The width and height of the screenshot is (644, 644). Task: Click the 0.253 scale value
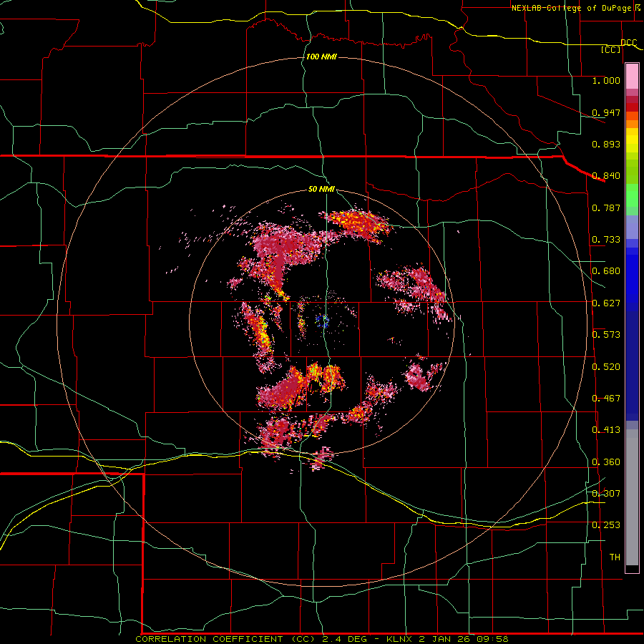pyautogui.click(x=606, y=525)
